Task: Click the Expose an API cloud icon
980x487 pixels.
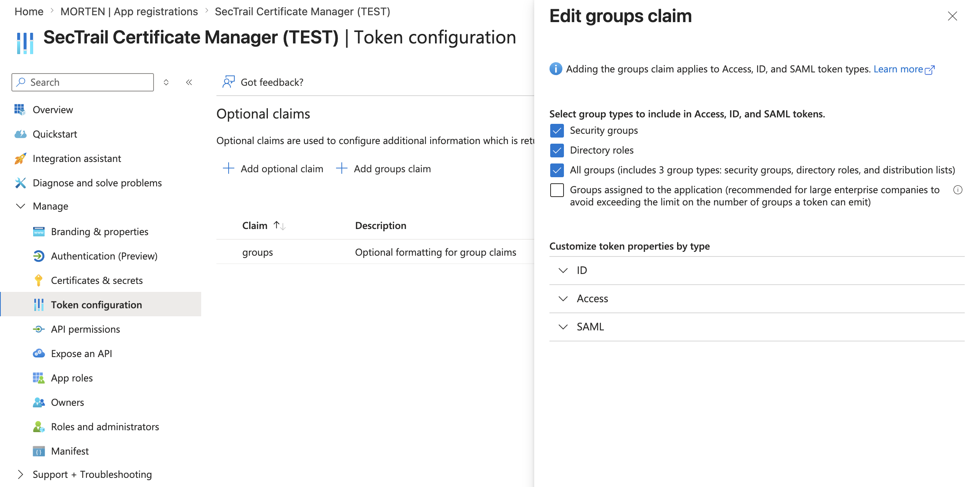Action: 38,354
